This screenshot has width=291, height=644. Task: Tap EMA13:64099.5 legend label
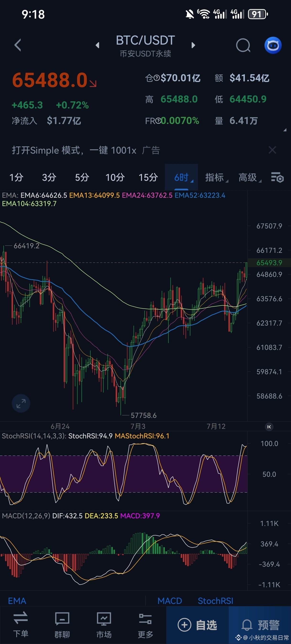94,195
